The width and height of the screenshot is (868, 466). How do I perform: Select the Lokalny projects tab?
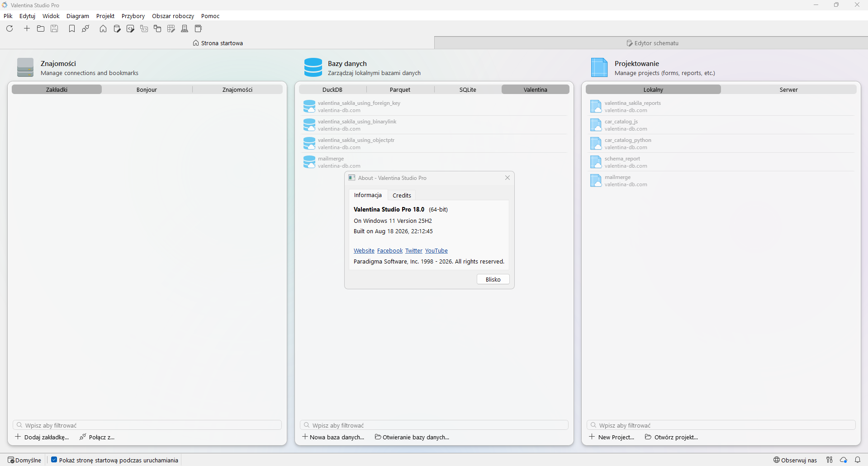coord(654,89)
